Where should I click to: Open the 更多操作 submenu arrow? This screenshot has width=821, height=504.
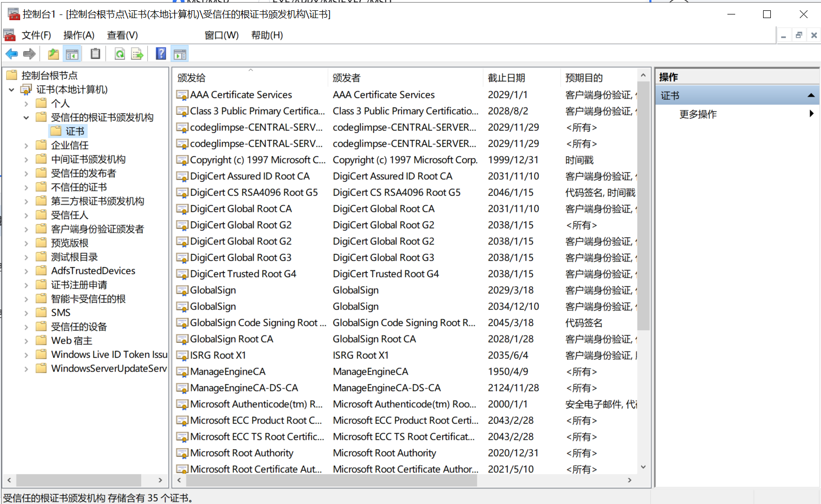pos(811,114)
